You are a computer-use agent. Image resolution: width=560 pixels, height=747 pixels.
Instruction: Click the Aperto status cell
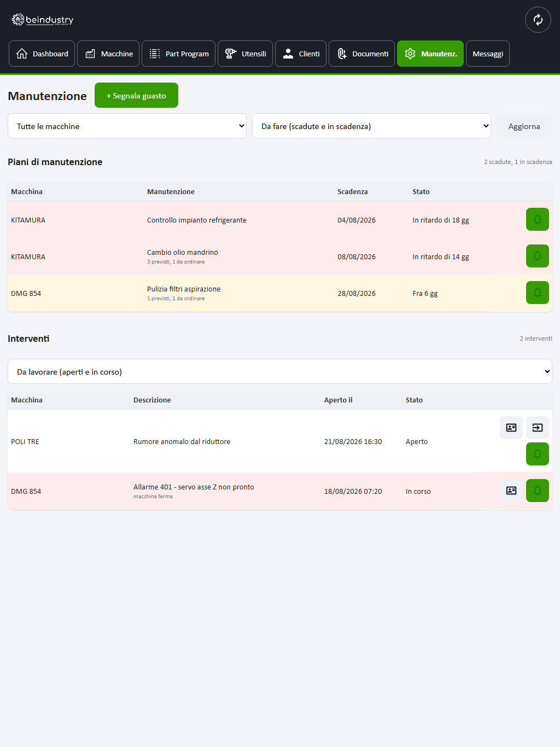(417, 441)
